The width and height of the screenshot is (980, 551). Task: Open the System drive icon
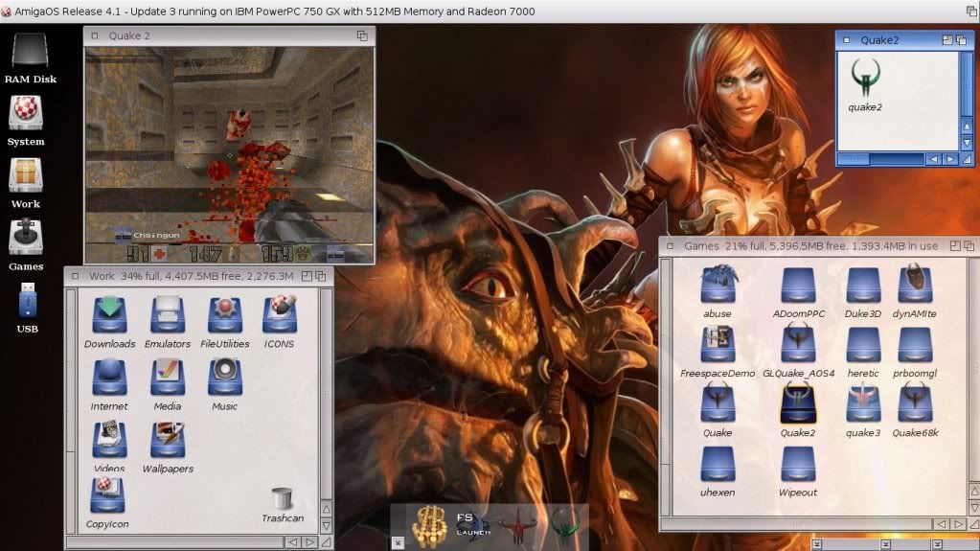(26, 115)
